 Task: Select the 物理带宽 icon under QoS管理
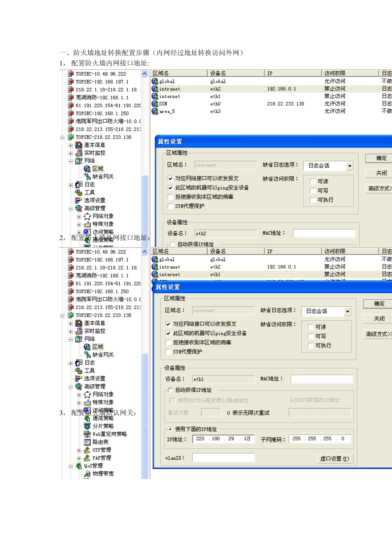coord(87,474)
